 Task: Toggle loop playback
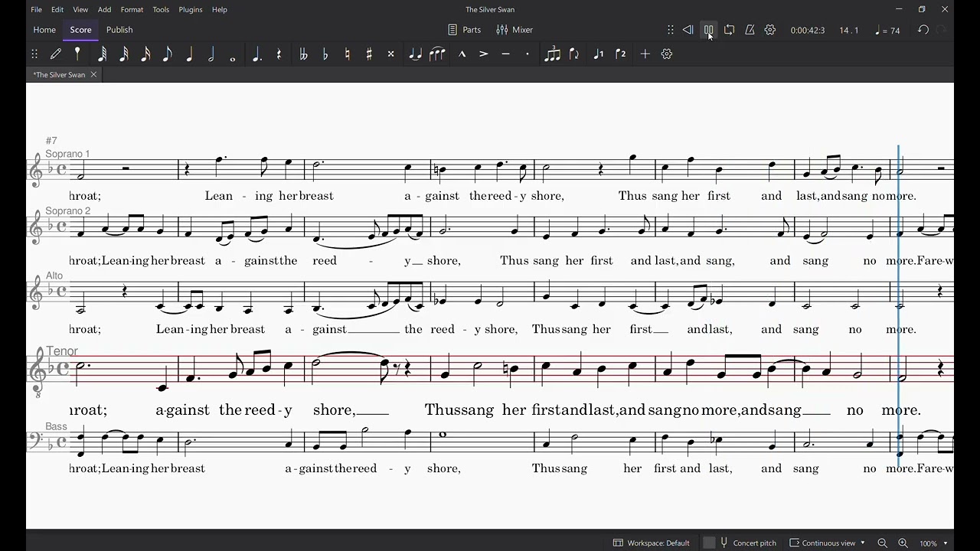[729, 30]
